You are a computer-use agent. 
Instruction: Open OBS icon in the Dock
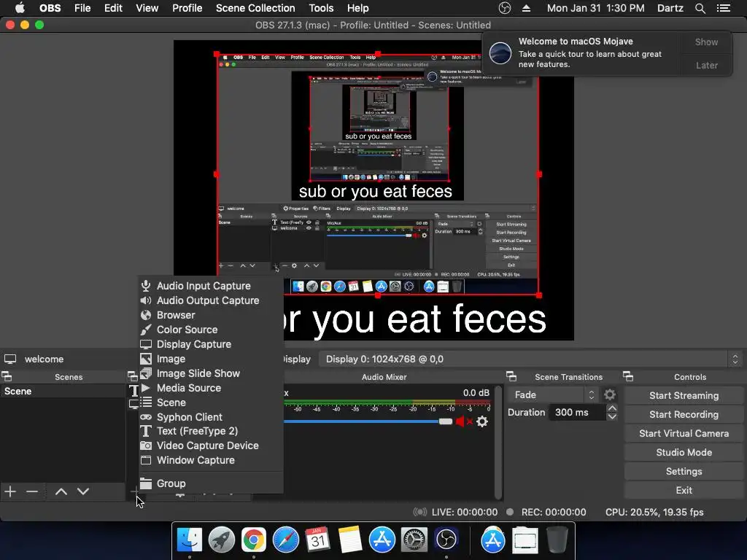446,540
